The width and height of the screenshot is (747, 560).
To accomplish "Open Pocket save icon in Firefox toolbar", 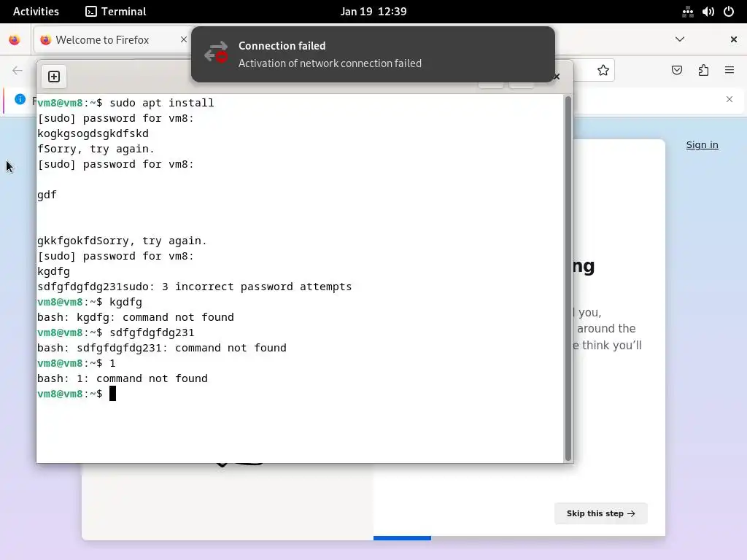I will point(676,71).
